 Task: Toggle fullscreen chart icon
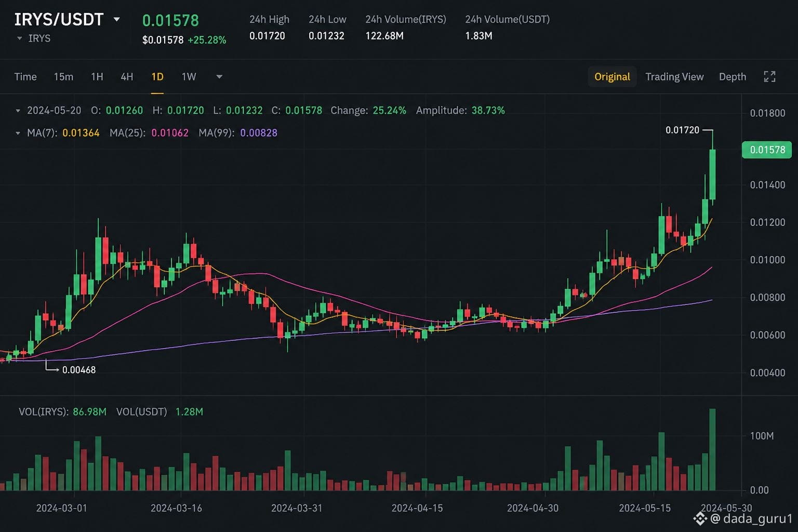[769, 77]
